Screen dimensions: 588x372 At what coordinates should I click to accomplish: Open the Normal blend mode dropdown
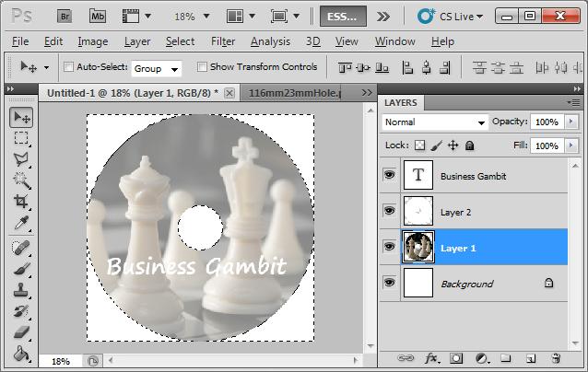point(435,122)
